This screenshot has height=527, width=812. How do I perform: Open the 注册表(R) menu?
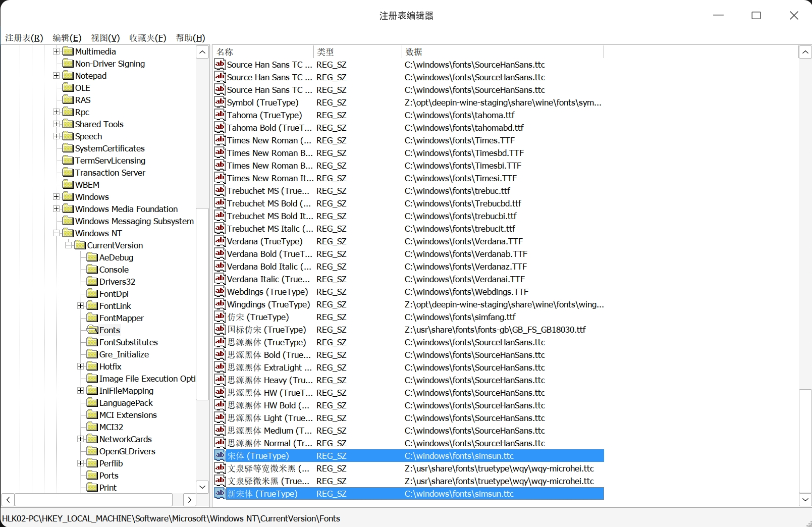click(24, 38)
